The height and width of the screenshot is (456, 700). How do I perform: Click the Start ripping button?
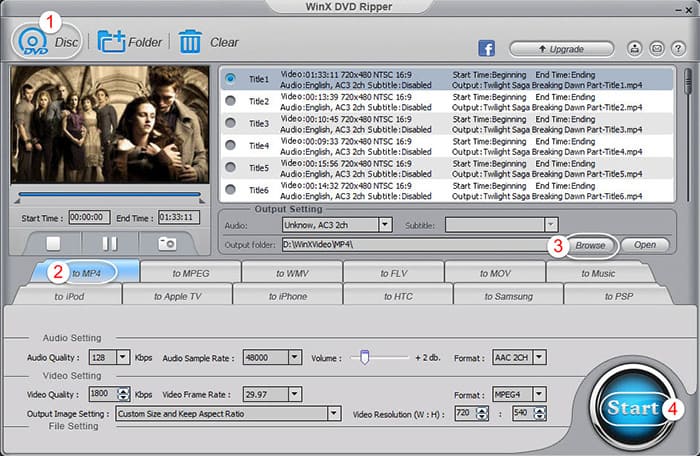tap(633, 407)
